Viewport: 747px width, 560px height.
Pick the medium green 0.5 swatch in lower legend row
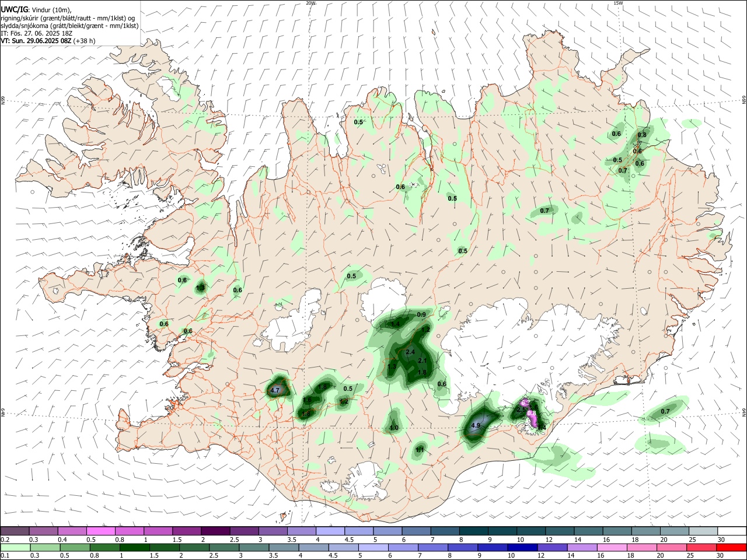(75, 548)
